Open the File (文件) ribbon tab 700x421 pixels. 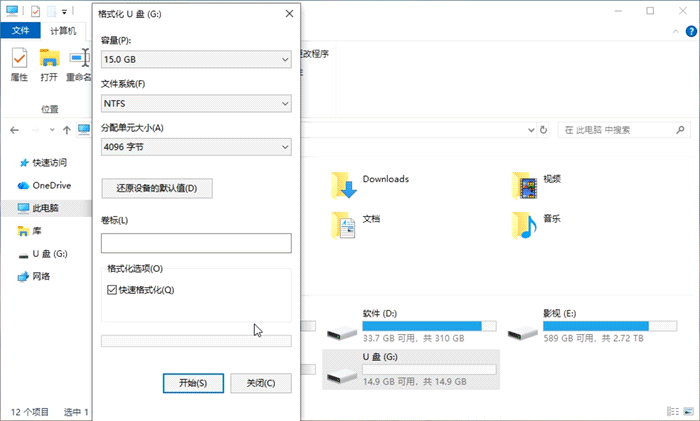(x=21, y=30)
